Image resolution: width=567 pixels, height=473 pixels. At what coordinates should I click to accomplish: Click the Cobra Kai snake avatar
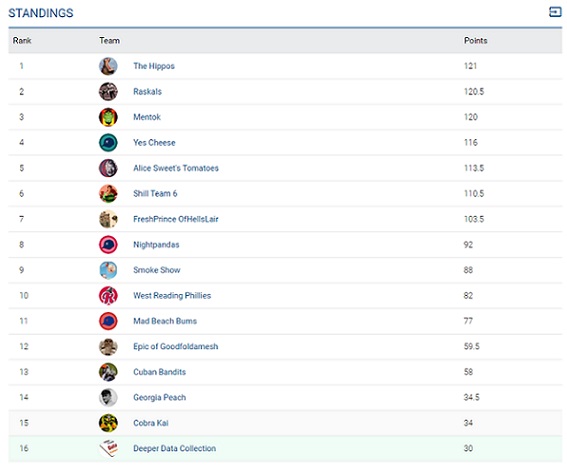point(108,423)
